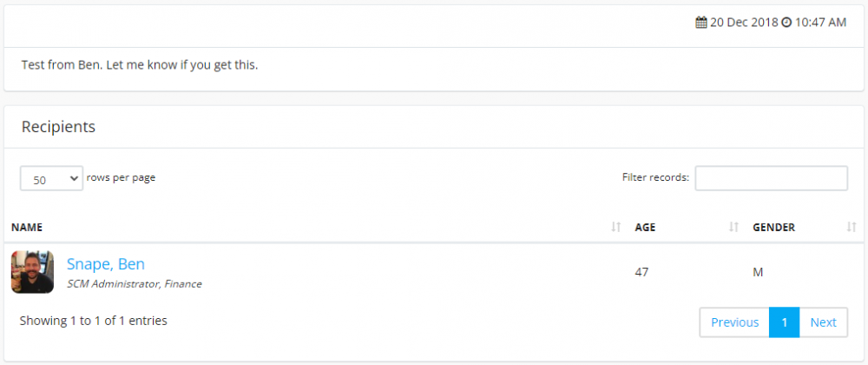Open the rows per page dropdown
Viewport: 868px width, 365px height.
52,179
